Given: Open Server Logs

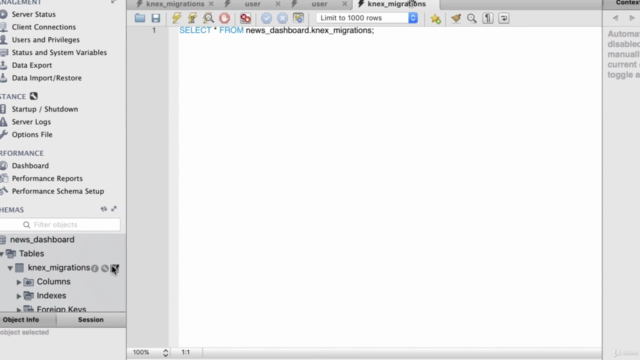Looking at the screenshot, I should click(x=31, y=122).
